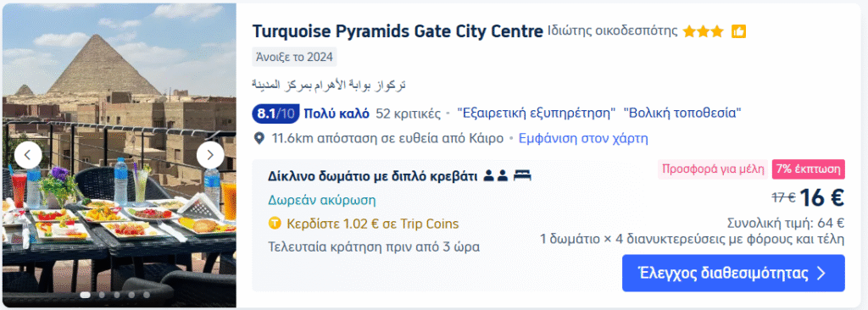Click the thumbs-up recommended badge icon
This screenshot has height=310, width=868.
738,31
